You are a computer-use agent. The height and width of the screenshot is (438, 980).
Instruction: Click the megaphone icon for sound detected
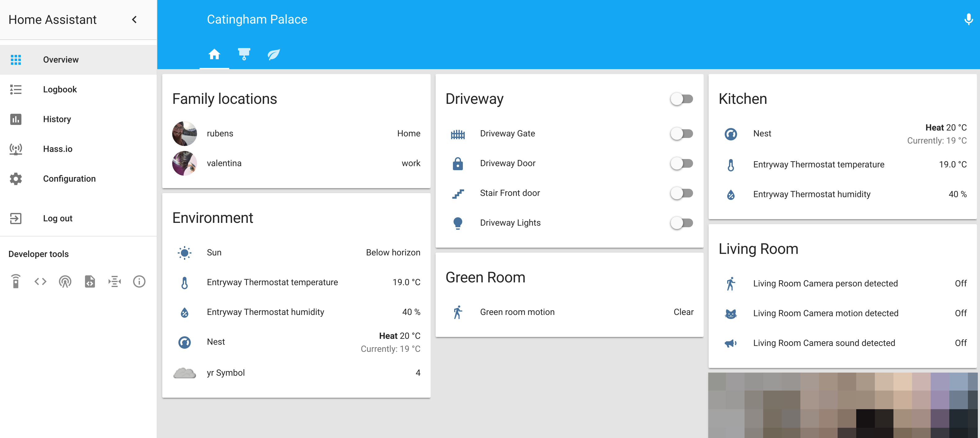click(x=731, y=343)
